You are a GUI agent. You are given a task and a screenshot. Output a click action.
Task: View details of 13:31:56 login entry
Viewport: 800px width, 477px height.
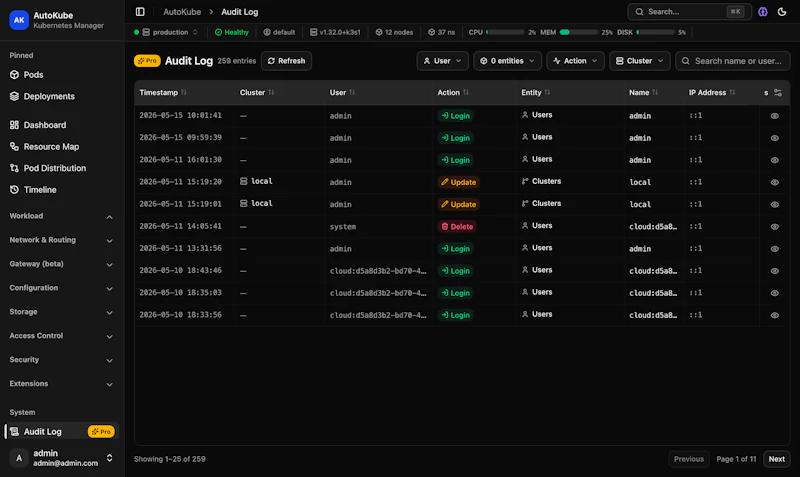point(774,249)
